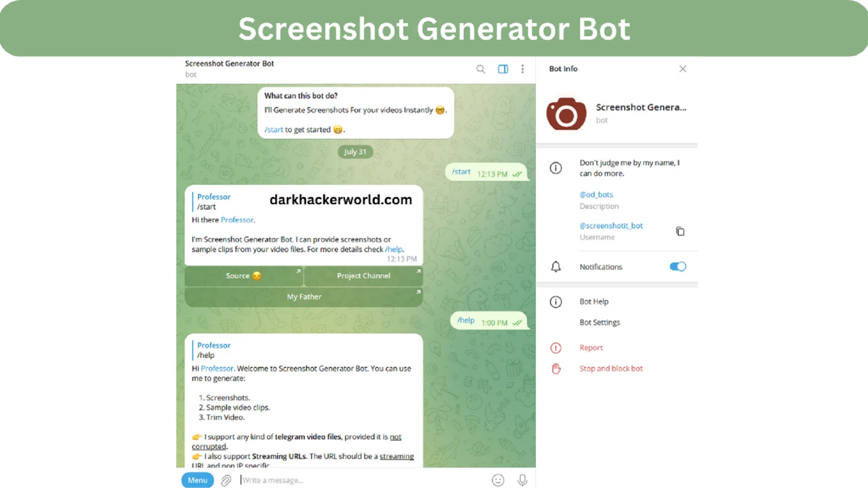Viewport: 868px width, 488px height.
Task: Copy the bot username icon
Action: [x=680, y=231]
